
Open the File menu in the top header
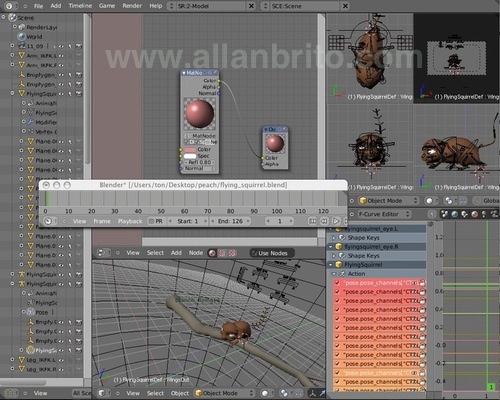pos(38,6)
